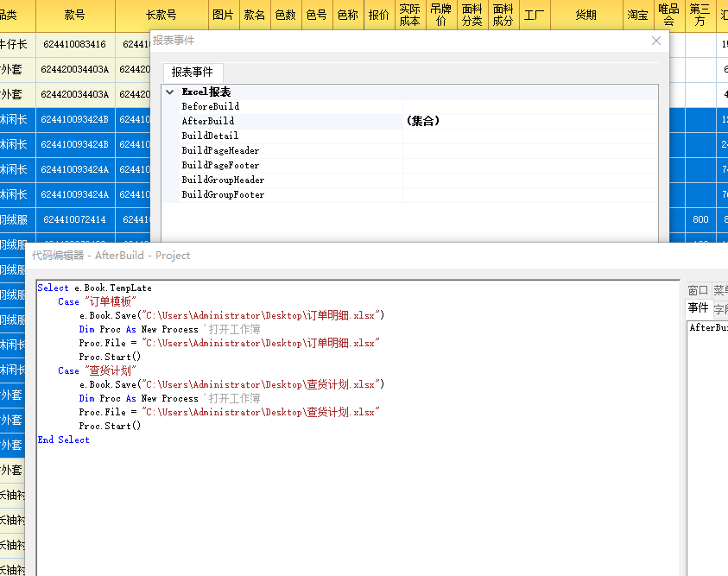Click the 货期 column header
This screenshot has width=728, height=576.
pyautogui.click(x=586, y=16)
